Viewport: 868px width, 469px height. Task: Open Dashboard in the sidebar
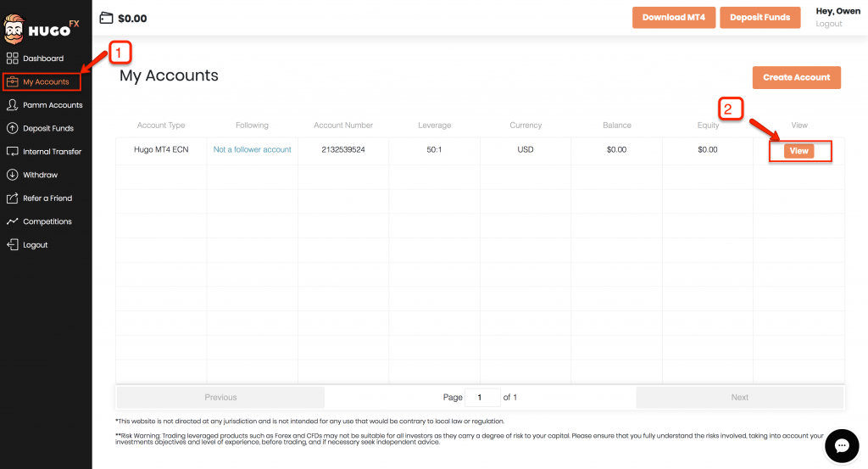click(43, 59)
